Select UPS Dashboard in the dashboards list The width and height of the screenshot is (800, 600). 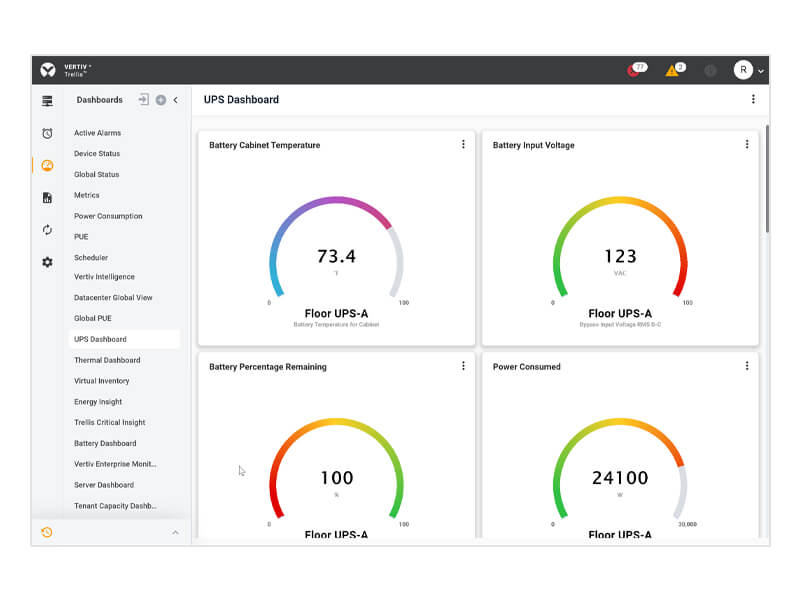[102, 339]
